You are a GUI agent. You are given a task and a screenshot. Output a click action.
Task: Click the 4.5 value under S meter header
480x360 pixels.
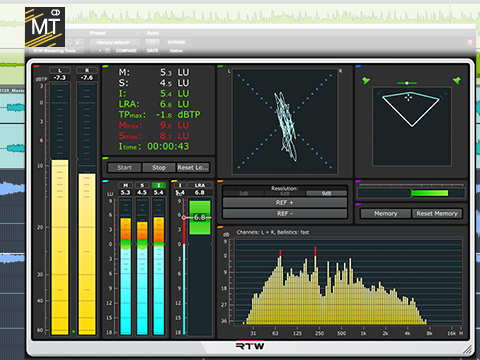click(x=142, y=192)
